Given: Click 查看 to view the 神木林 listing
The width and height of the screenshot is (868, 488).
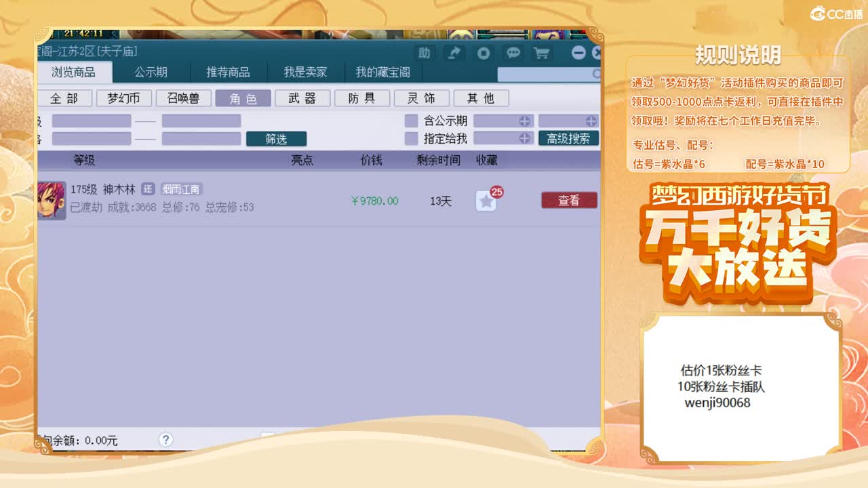Looking at the screenshot, I should (569, 200).
